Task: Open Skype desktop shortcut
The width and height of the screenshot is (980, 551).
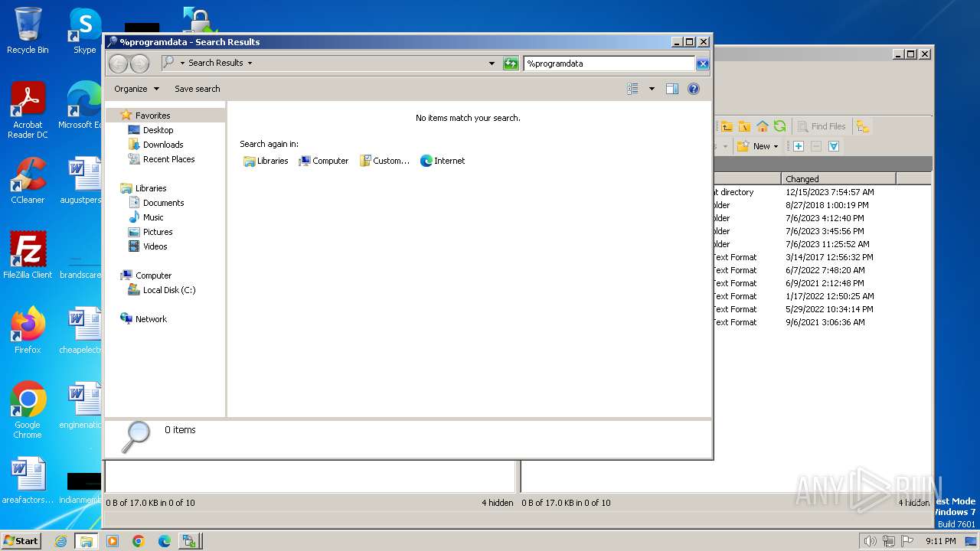Action: (x=85, y=31)
